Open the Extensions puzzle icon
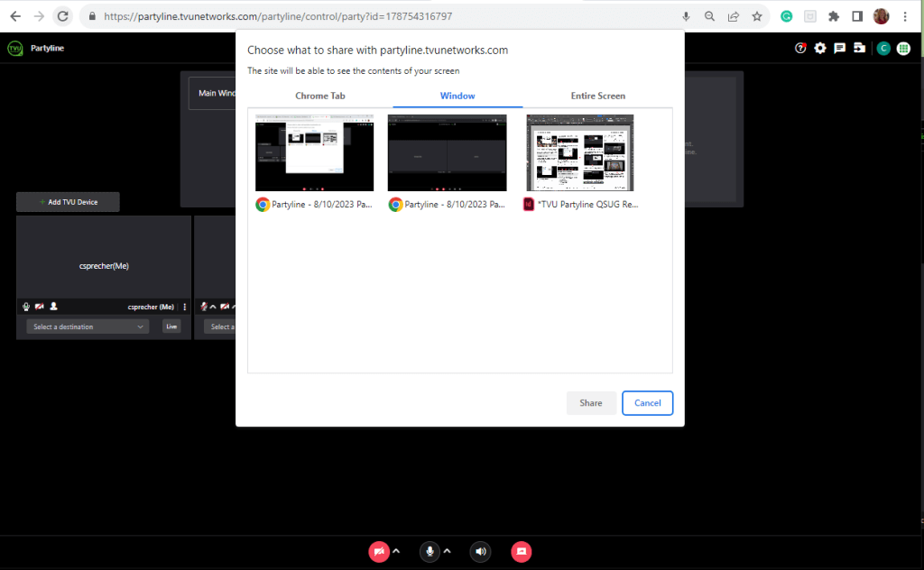 click(x=833, y=16)
